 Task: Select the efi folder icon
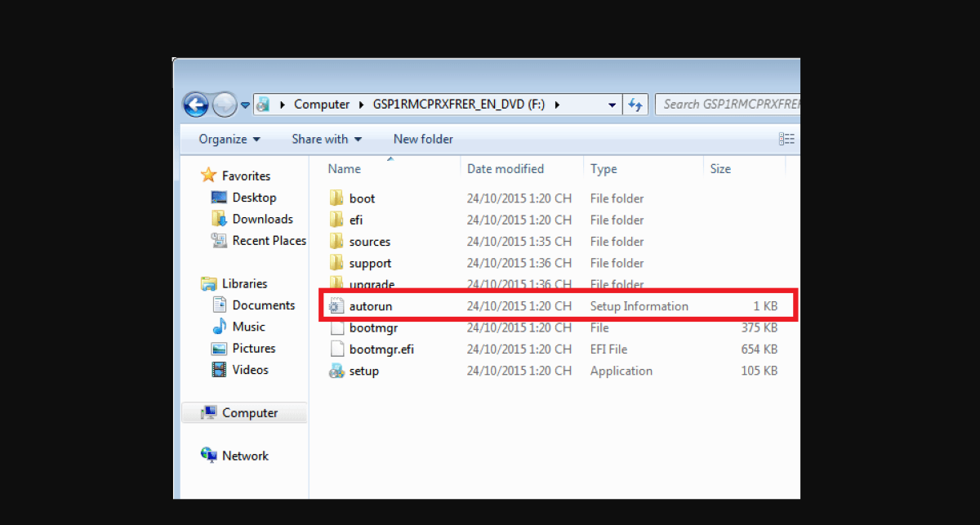point(336,220)
